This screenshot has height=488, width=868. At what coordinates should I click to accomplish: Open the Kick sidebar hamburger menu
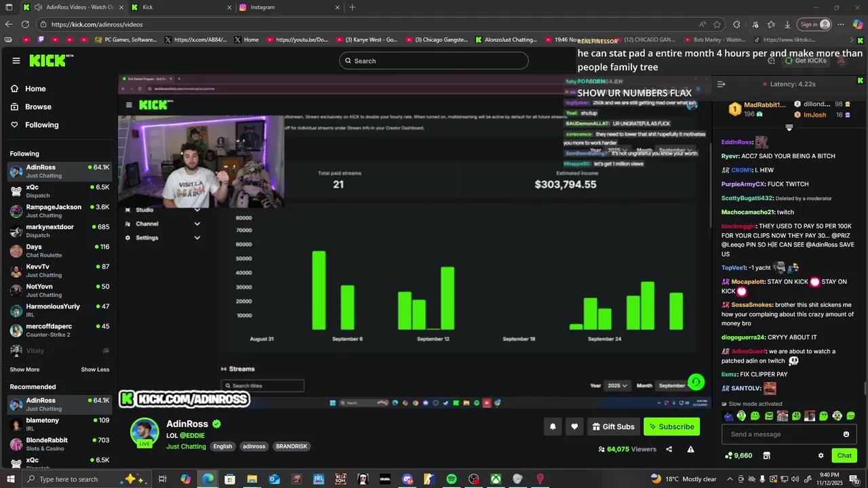tap(16, 60)
